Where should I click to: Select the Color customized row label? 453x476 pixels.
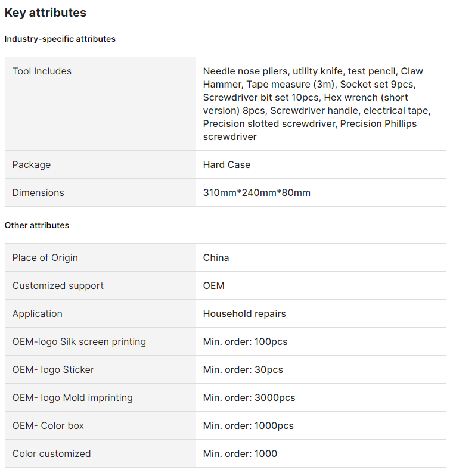(51, 453)
